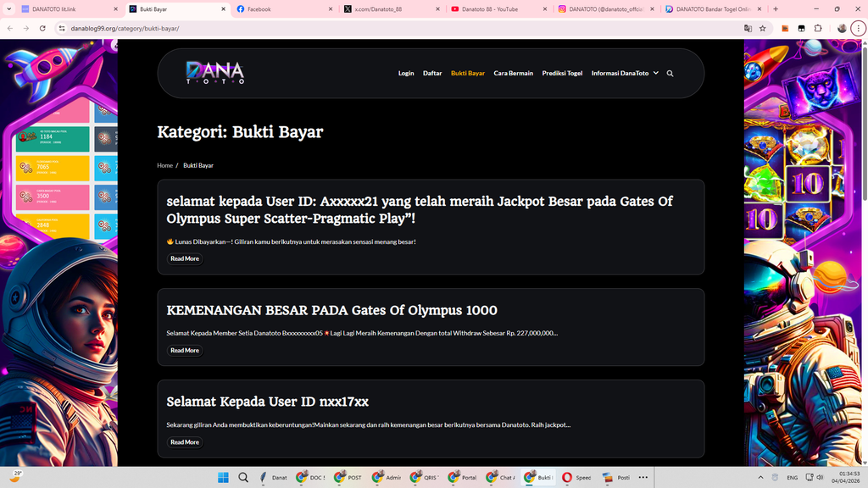Open the Danat feather app in taskbar

coord(274,478)
